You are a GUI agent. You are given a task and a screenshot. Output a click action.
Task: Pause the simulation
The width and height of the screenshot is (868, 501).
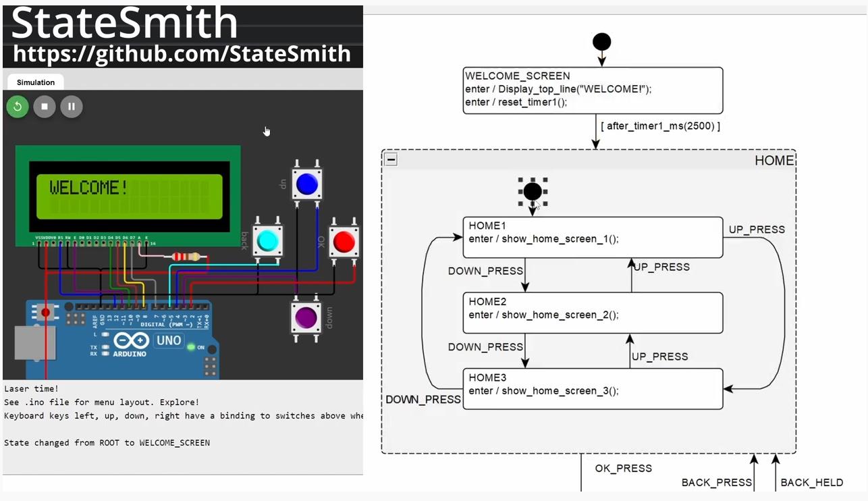pos(72,107)
